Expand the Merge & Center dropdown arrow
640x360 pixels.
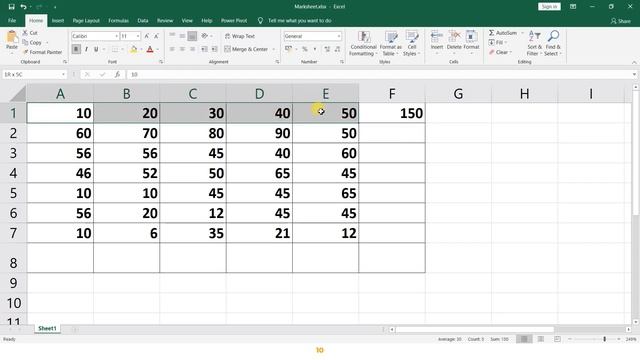[274, 49]
